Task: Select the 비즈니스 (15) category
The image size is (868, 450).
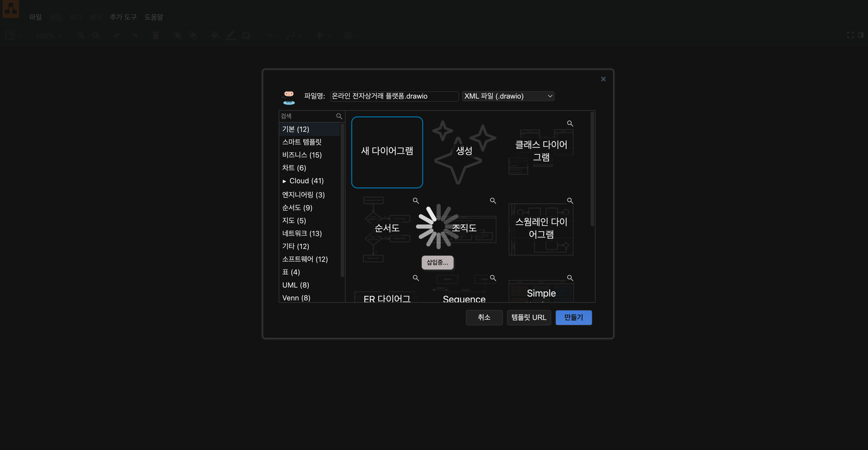Action: coord(302,155)
